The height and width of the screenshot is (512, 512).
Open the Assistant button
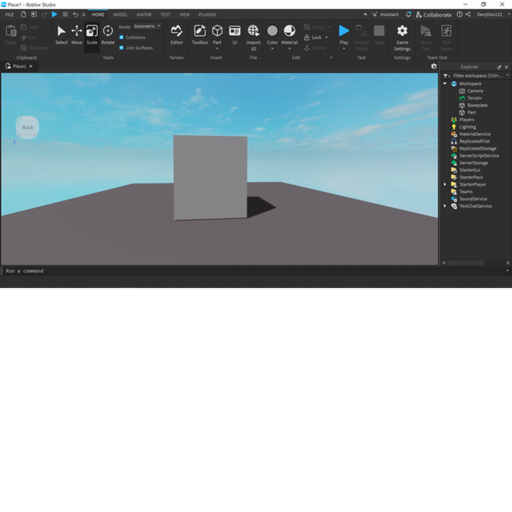point(385,15)
